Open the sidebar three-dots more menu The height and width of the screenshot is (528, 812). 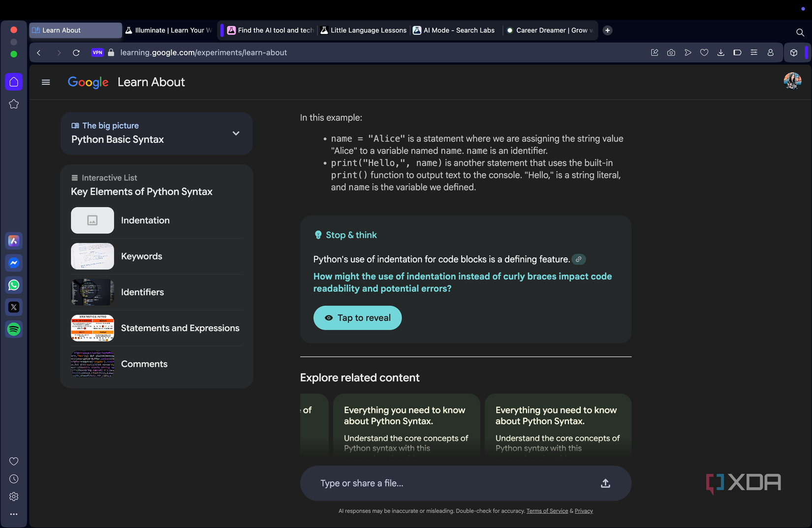click(14, 514)
